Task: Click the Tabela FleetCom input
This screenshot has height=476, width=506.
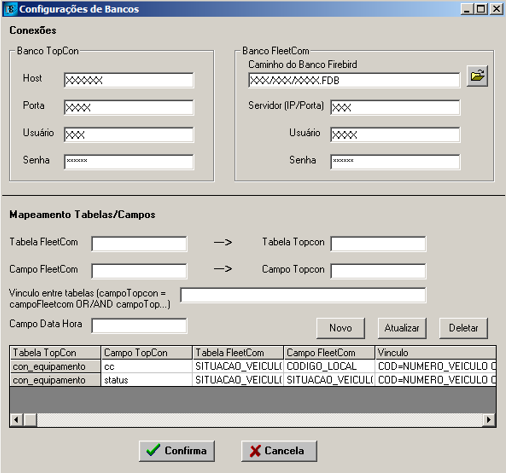Action: [139, 244]
